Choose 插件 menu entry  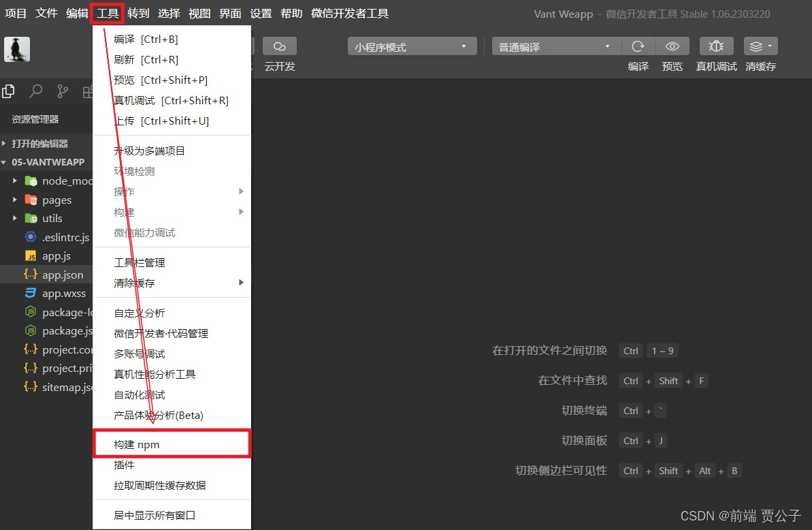172,465
